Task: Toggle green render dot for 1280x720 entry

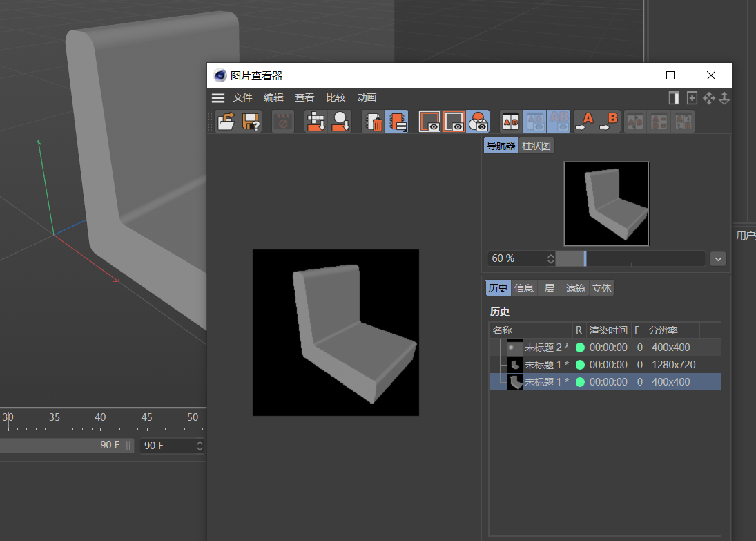Action: coord(580,365)
